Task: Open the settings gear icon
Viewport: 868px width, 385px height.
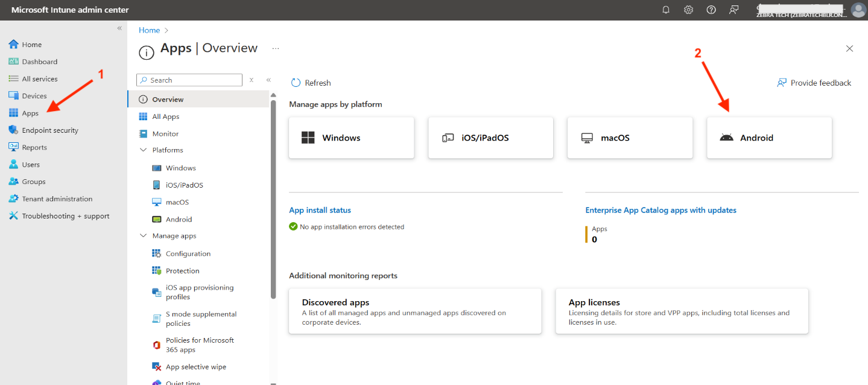Action: point(688,10)
